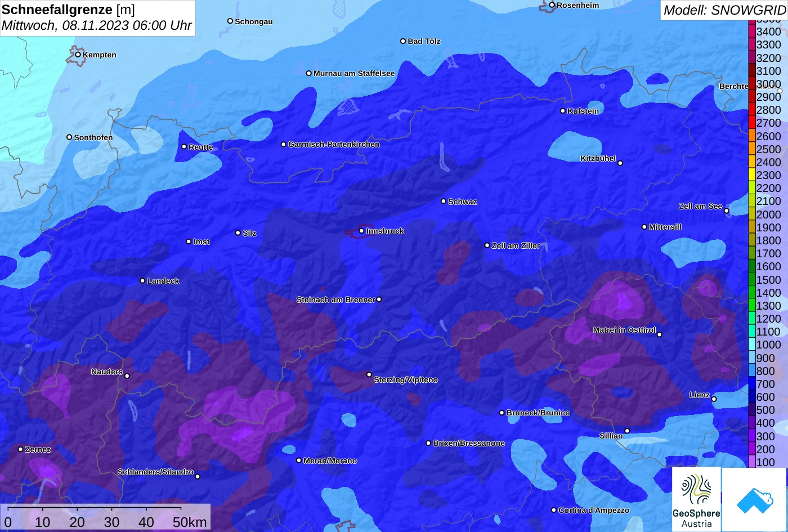
Task: Click the Sillian town label
Action: (611, 436)
